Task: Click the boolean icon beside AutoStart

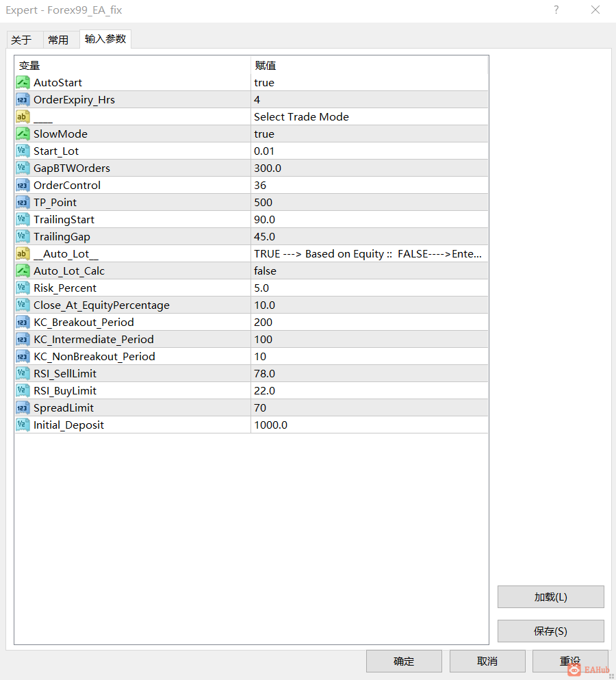Action: (x=23, y=82)
